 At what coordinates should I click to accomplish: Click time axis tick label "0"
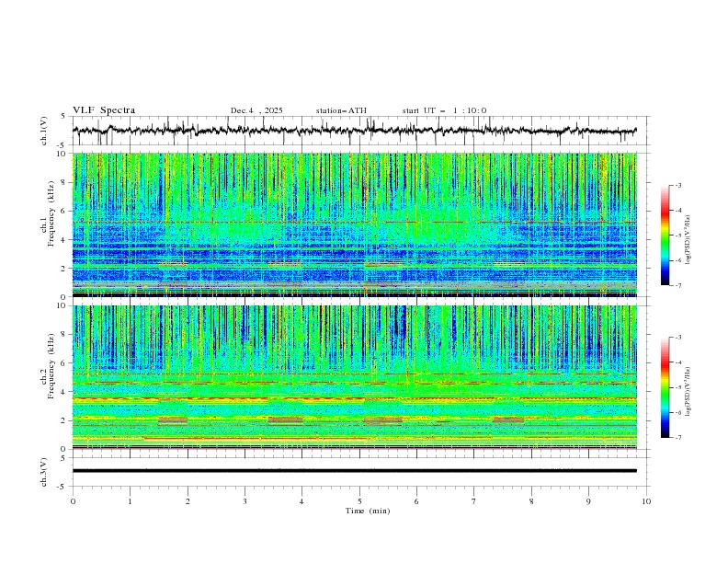coord(73,501)
